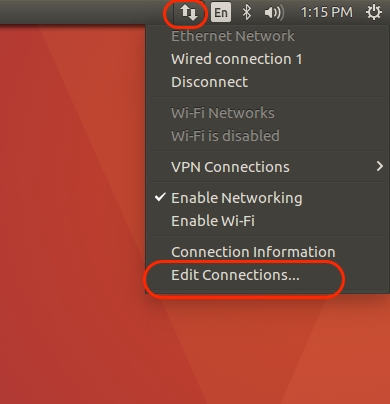Click the network up-down arrows indicator icon
The image size is (390, 404).
[189, 13]
